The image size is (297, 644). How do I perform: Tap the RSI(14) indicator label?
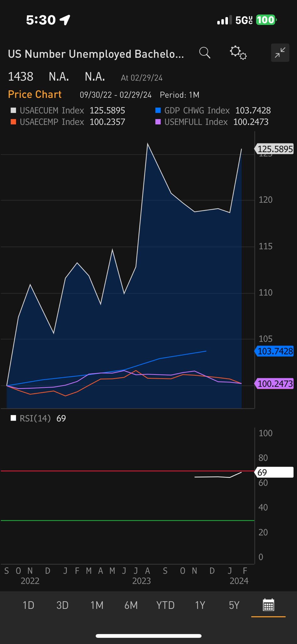35,418
